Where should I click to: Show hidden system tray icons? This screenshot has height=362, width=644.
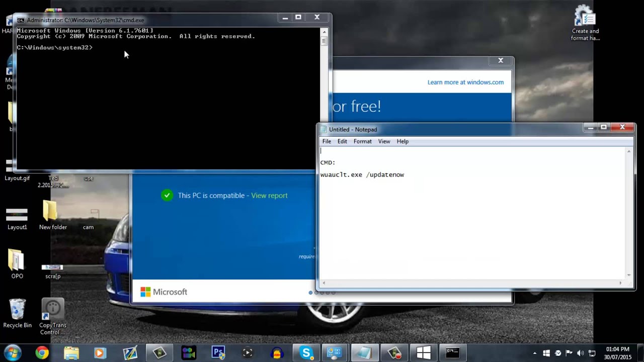coord(534,353)
